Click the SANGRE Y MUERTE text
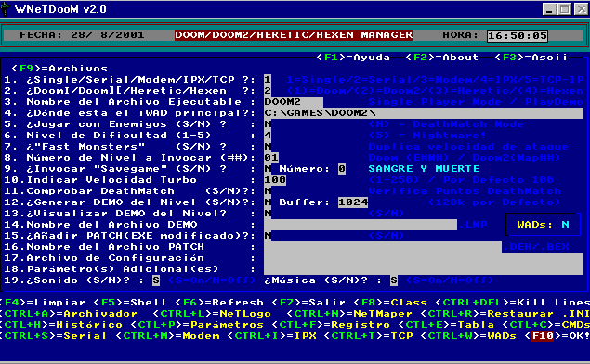Viewport: 590px width, 364px height. 424,169
